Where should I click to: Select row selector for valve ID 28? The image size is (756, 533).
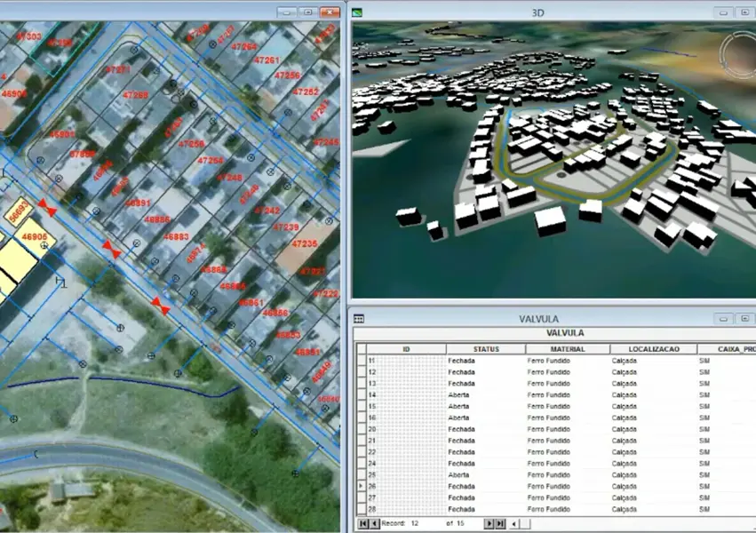click(x=362, y=509)
